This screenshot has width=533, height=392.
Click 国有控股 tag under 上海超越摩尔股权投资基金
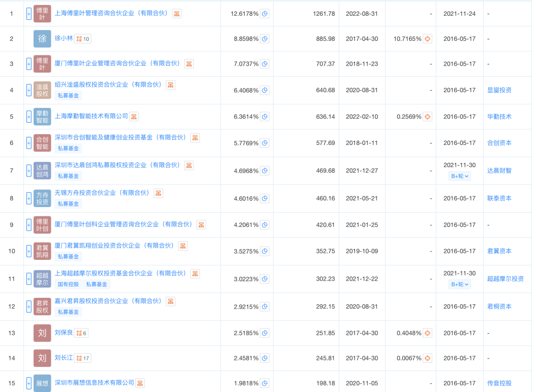[68, 284]
